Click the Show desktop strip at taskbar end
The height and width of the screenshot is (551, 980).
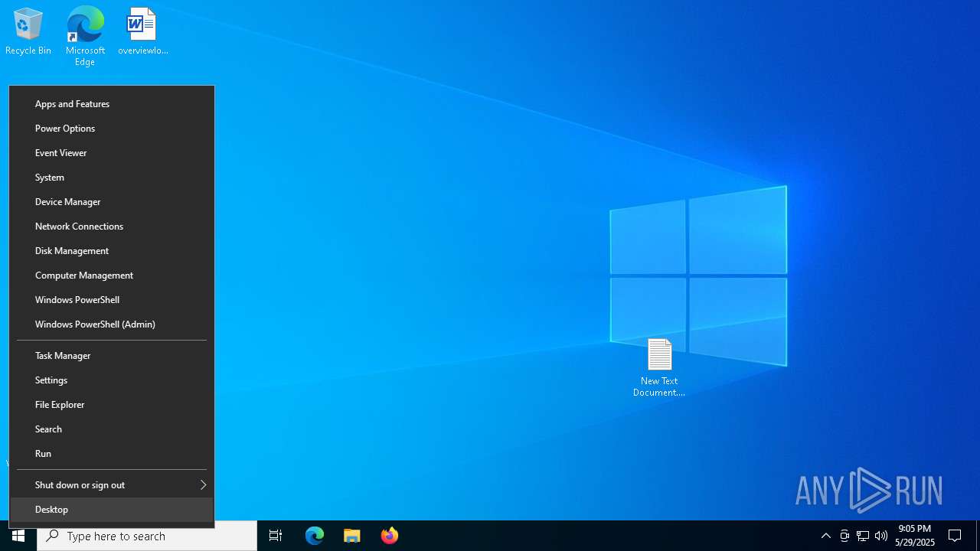coord(978,536)
